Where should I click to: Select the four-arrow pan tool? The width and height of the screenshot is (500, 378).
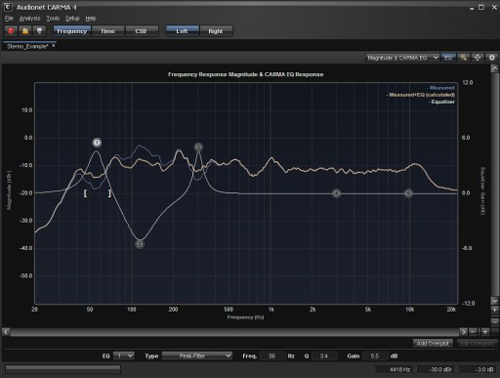tap(477, 58)
